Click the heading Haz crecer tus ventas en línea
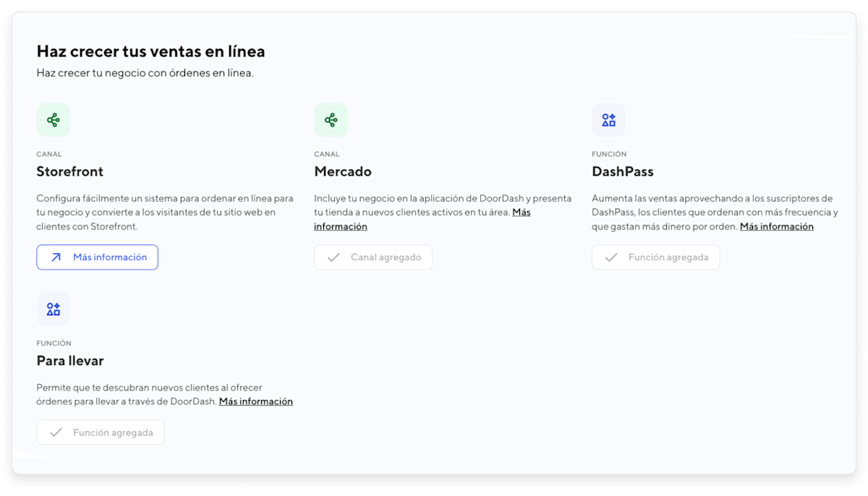This screenshot has width=868, height=496. (151, 51)
